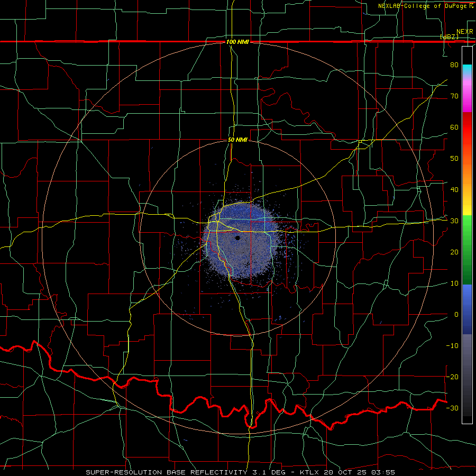Screen dimensions: 476x476
Task: Select the 80 value on the color scale
Action: [454, 65]
